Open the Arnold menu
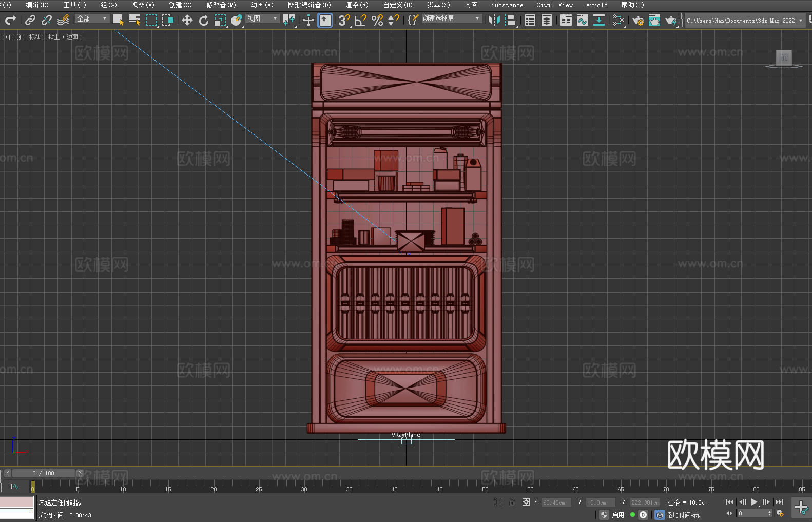812x522 pixels. [597, 5]
